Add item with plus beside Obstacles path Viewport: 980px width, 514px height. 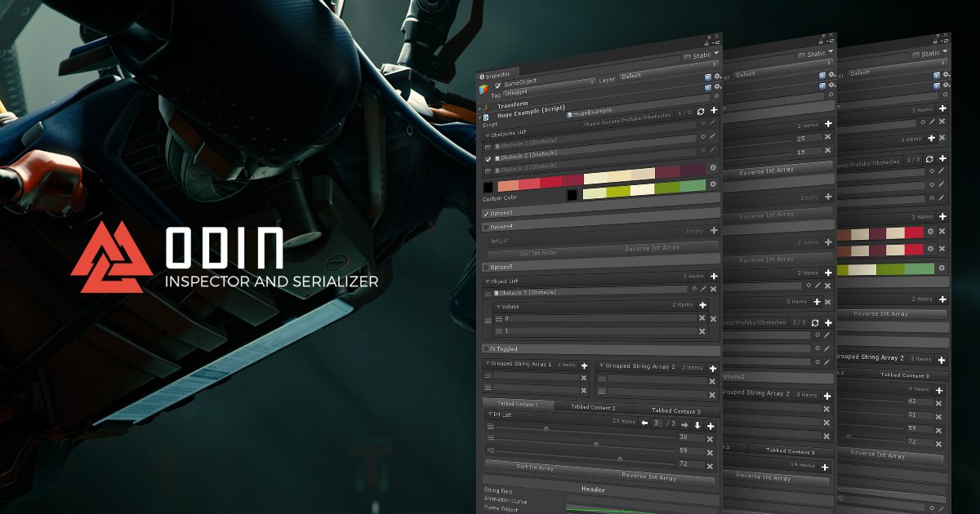713,110
